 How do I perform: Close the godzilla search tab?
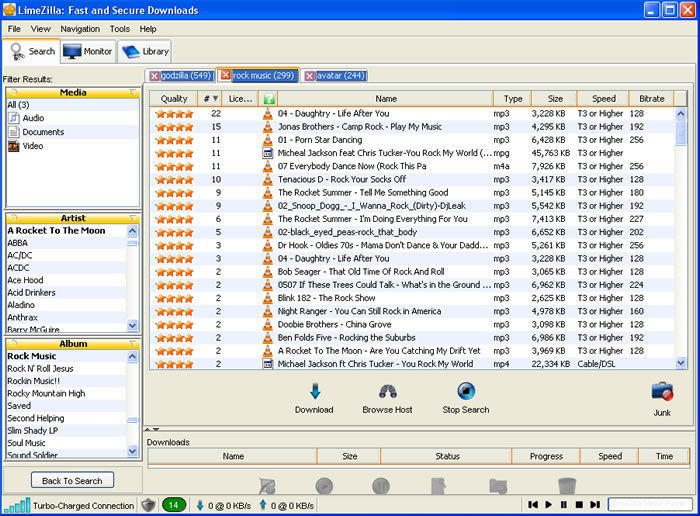point(154,76)
